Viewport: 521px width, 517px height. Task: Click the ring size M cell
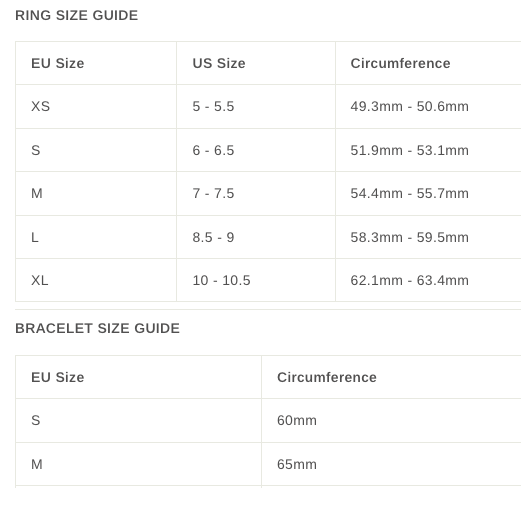[x=96, y=193]
